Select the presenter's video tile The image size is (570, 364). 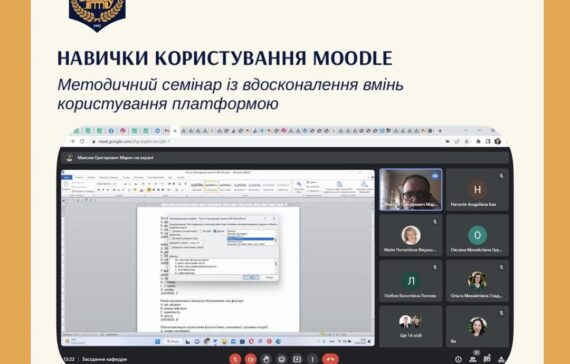(x=411, y=190)
